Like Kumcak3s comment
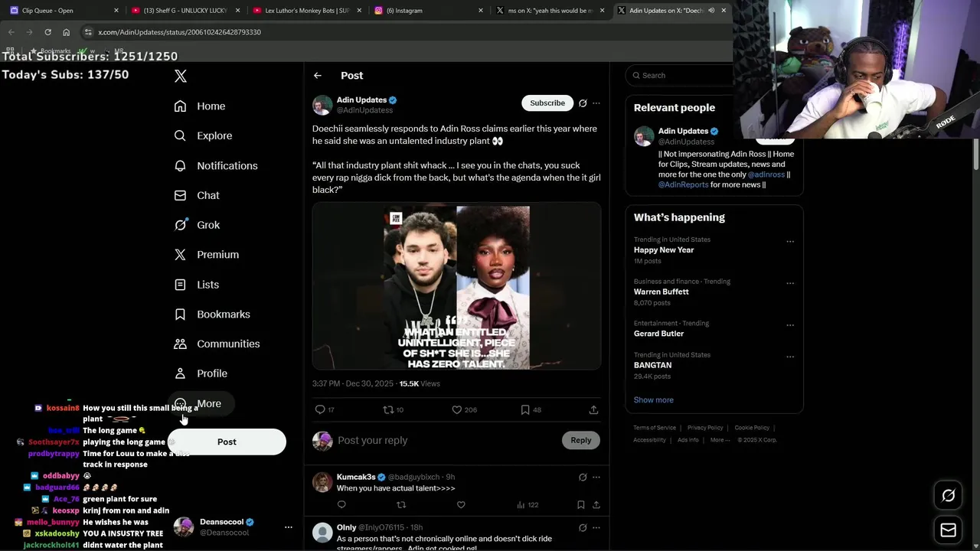 coord(461,504)
